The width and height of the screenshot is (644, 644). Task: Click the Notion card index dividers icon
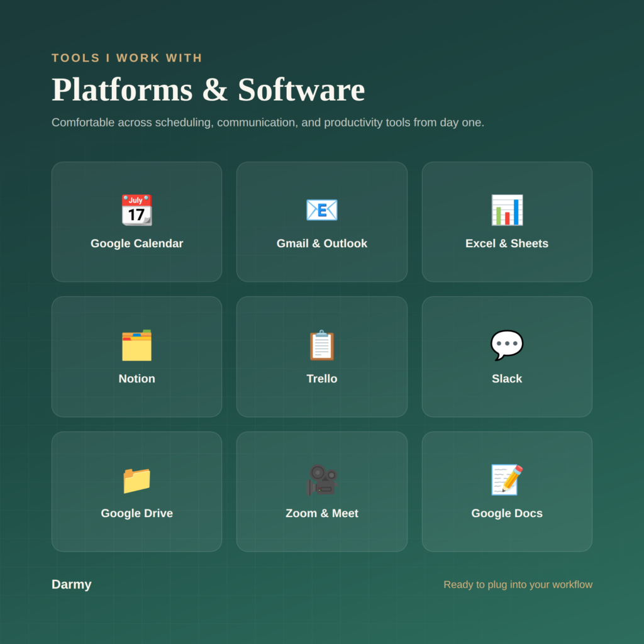[136, 345]
